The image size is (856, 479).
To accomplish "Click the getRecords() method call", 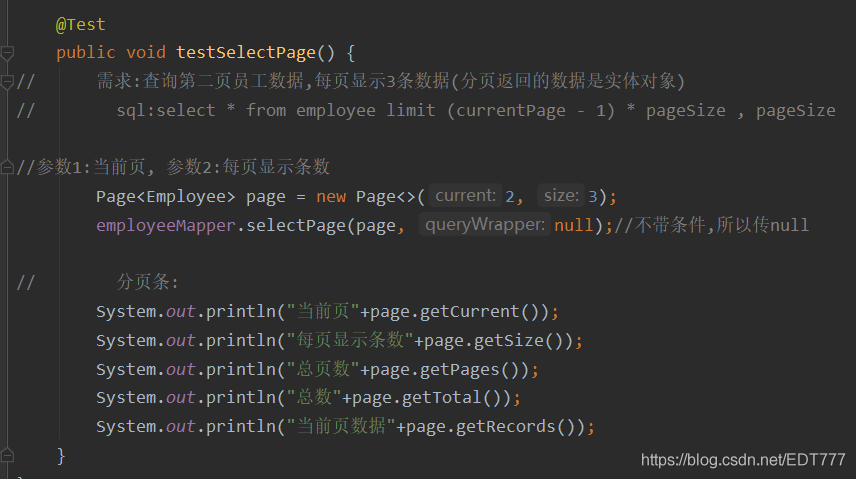I will [x=520, y=427].
